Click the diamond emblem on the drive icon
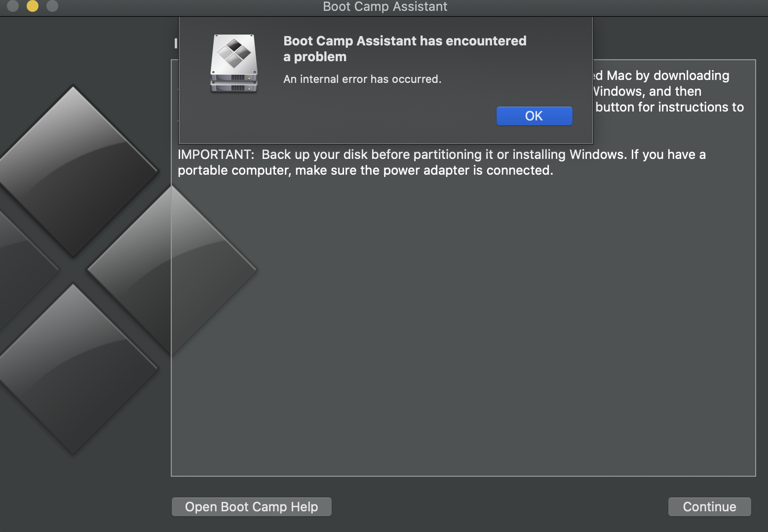Screen dimensions: 768x532 [x=234, y=53]
